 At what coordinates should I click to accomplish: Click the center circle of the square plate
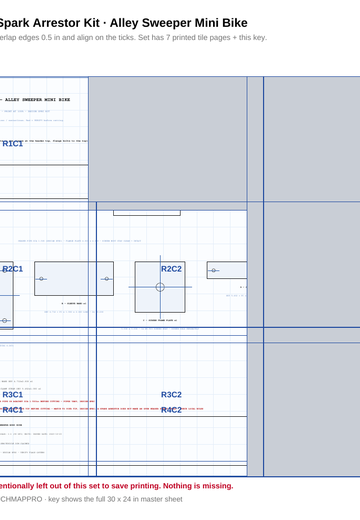(160, 287)
